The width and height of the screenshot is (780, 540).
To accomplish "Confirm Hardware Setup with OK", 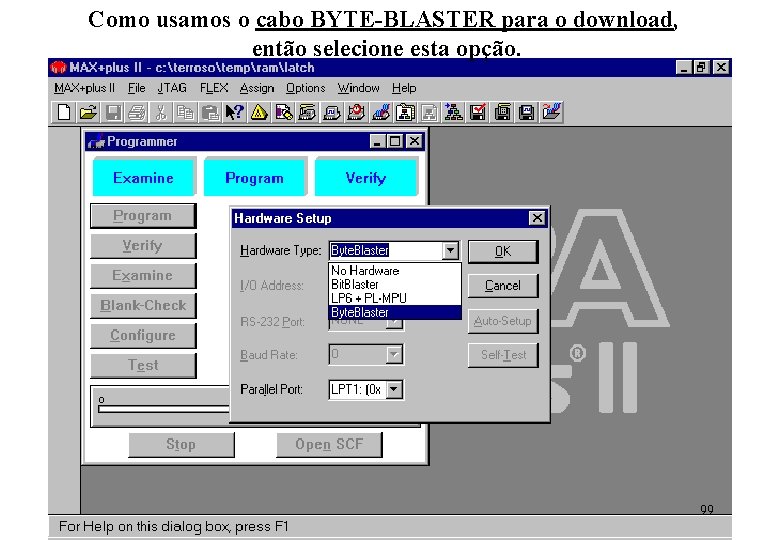I will (503, 252).
